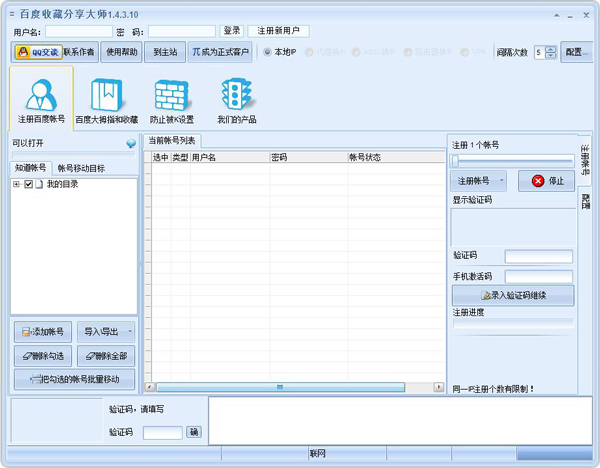The height and width of the screenshot is (468, 600).
Task: Click 成为正式客户 button
Action: click(220, 52)
